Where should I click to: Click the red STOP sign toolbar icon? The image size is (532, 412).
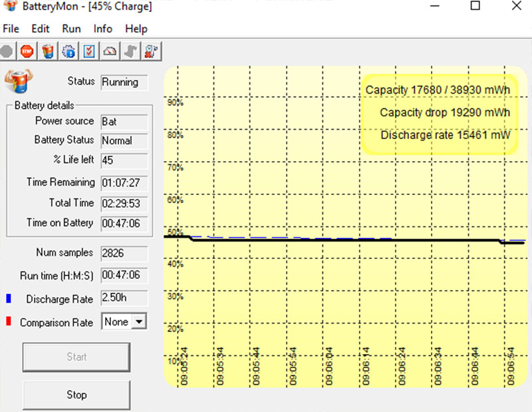coord(27,52)
